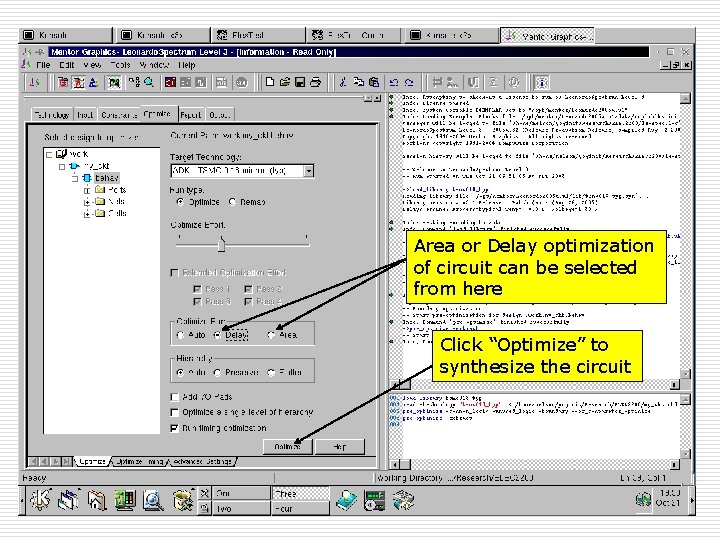Click the New file toolbar icon
Screen dimensions: 720x540
270,82
